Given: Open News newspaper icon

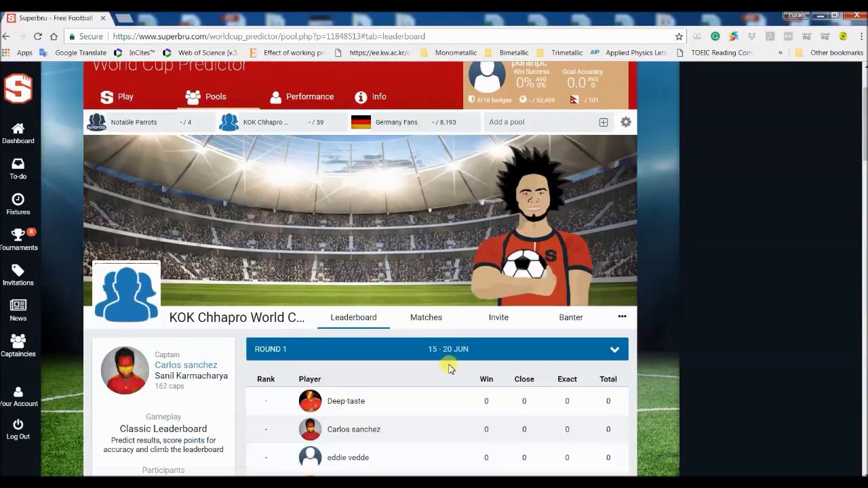Looking at the screenshot, I should coord(18,306).
